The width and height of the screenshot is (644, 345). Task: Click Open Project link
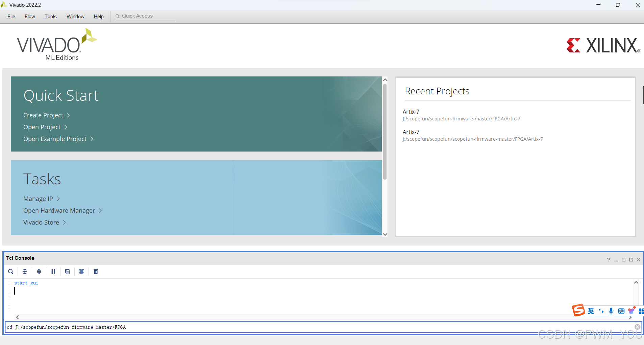[x=45, y=127]
